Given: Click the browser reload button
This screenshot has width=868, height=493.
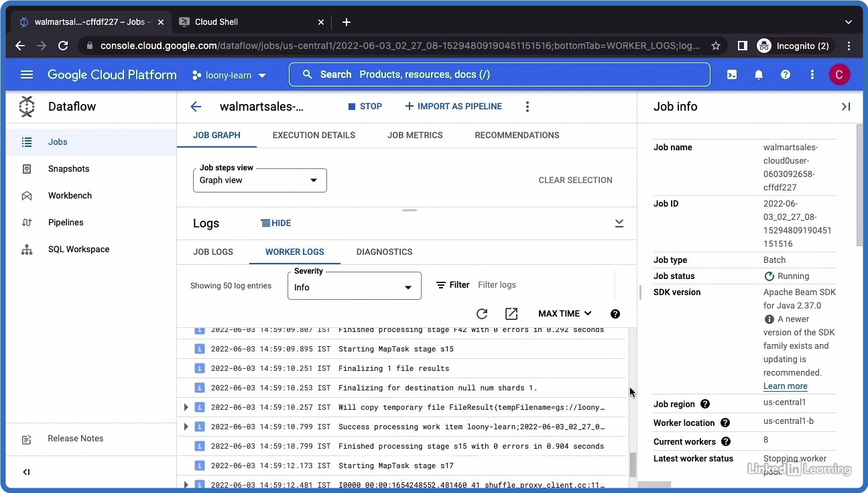Looking at the screenshot, I should pyautogui.click(x=63, y=46).
